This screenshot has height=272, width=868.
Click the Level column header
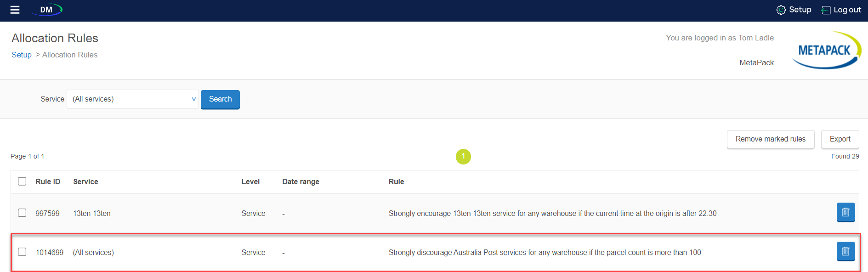tap(250, 181)
